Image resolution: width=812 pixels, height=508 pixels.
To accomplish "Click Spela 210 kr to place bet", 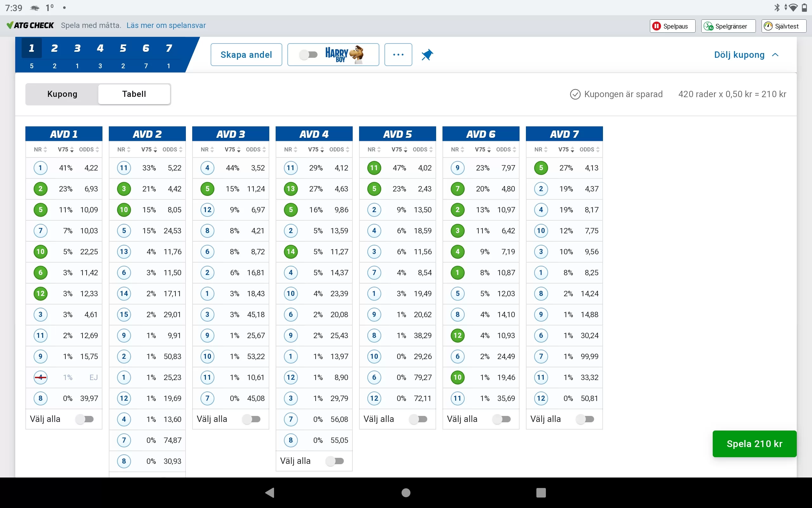I will pos(754,444).
